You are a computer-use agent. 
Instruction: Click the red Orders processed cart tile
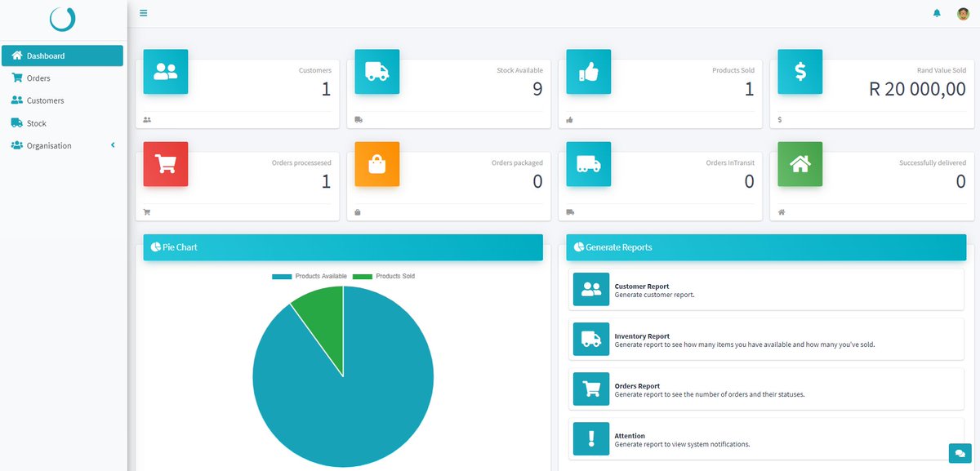pos(166,164)
